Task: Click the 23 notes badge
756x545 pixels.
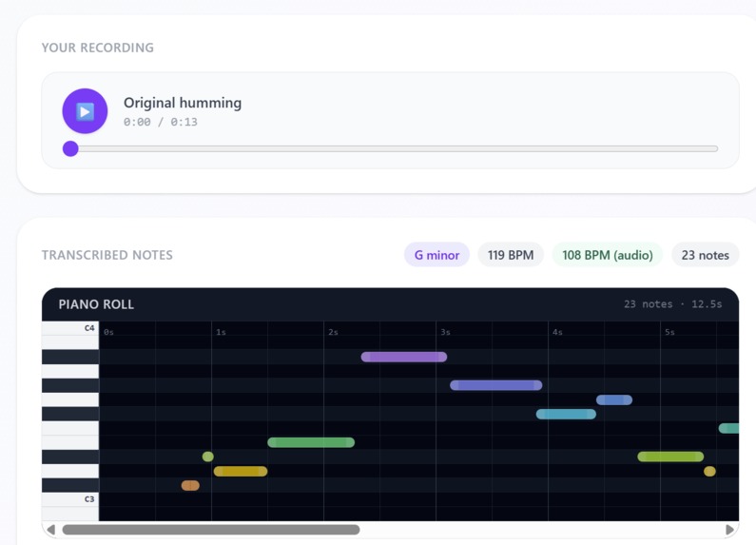Action: 705,255
